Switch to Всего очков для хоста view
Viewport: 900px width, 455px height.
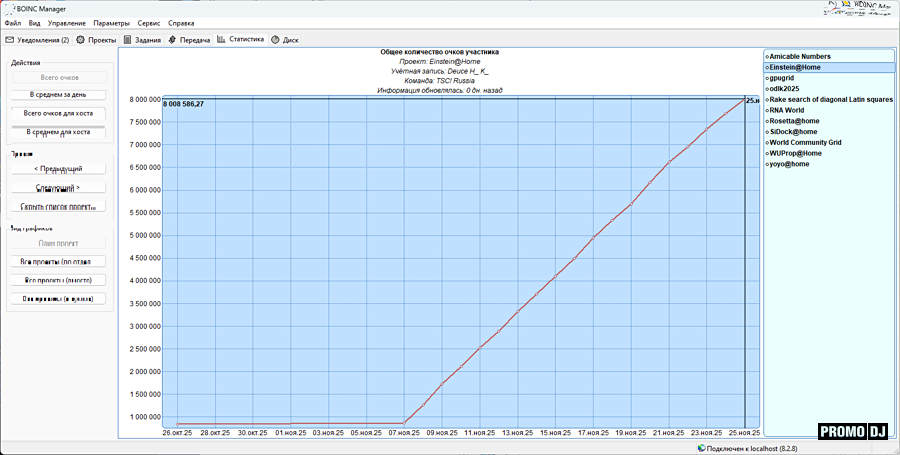point(57,113)
